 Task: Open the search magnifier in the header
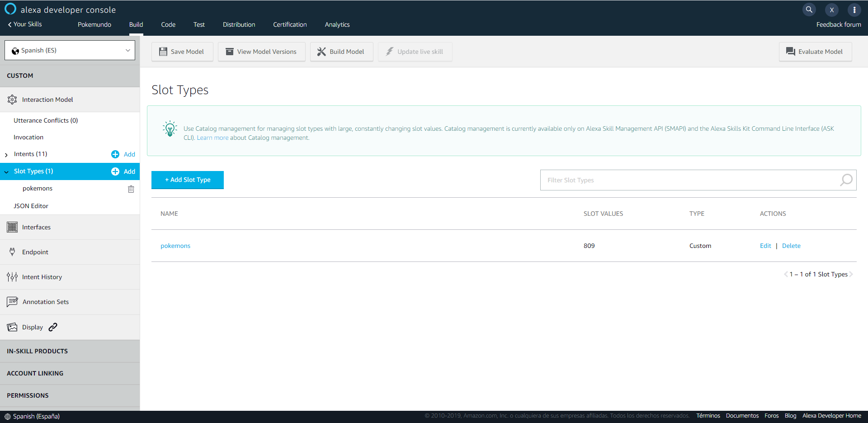[809, 10]
